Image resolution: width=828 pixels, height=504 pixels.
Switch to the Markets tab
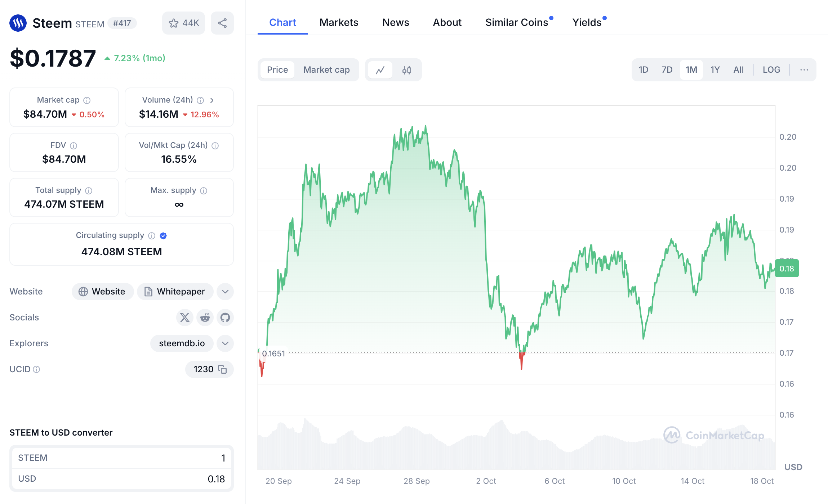[339, 22]
